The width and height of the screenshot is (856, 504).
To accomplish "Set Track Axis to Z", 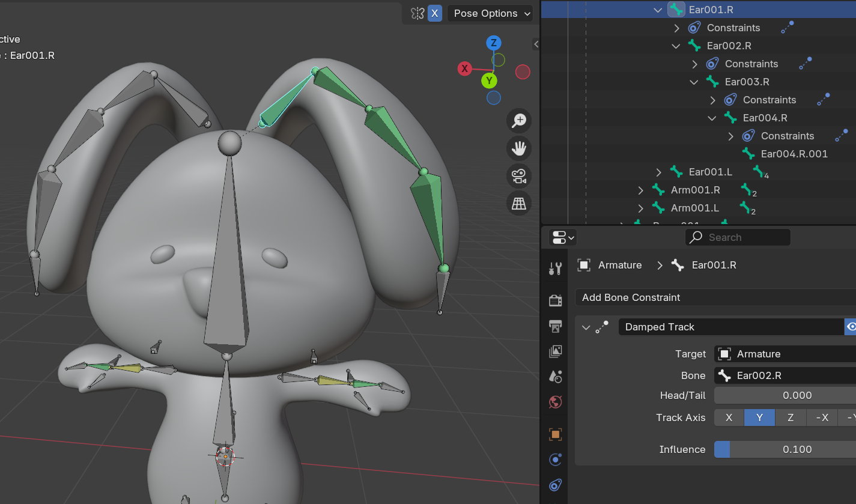I will (790, 417).
